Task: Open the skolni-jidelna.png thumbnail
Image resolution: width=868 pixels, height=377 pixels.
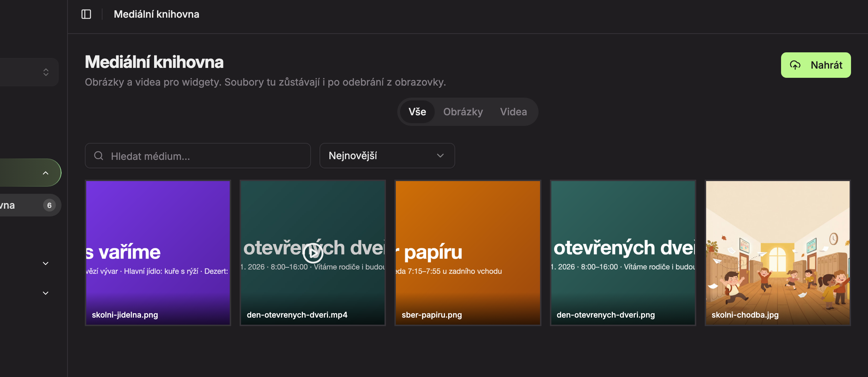Action: [158, 253]
